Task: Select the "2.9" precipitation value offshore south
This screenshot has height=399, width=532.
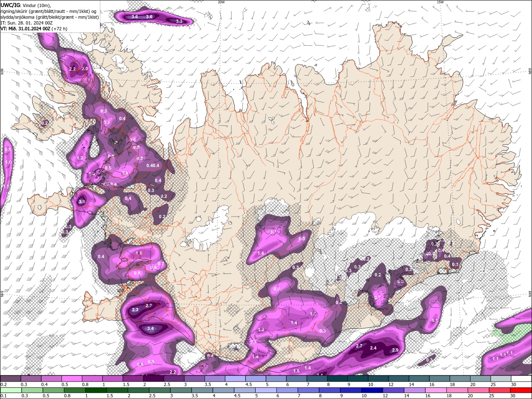Action: point(395,350)
